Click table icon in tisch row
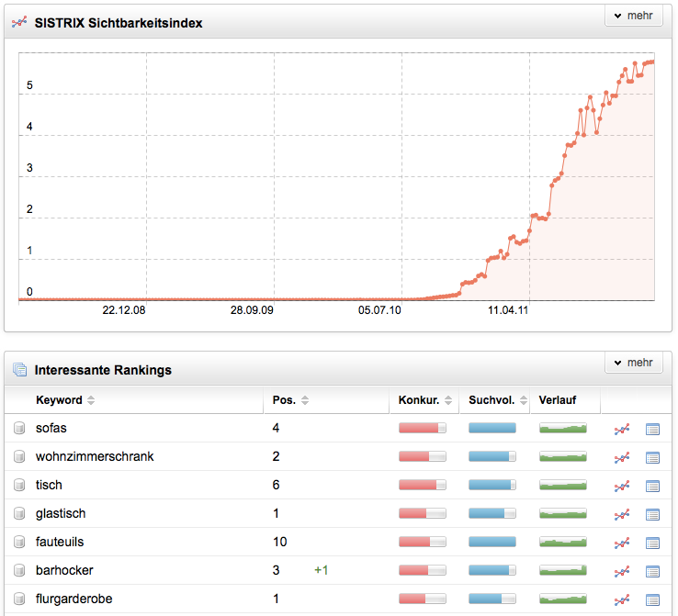678x616 pixels. click(x=652, y=486)
